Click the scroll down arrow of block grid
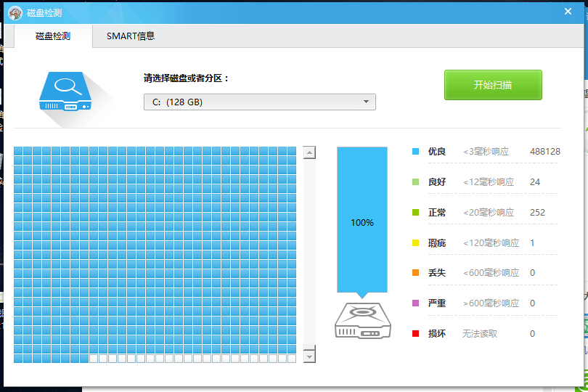Image resolution: width=588 pixels, height=392 pixels. pyautogui.click(x=310, y=356)
